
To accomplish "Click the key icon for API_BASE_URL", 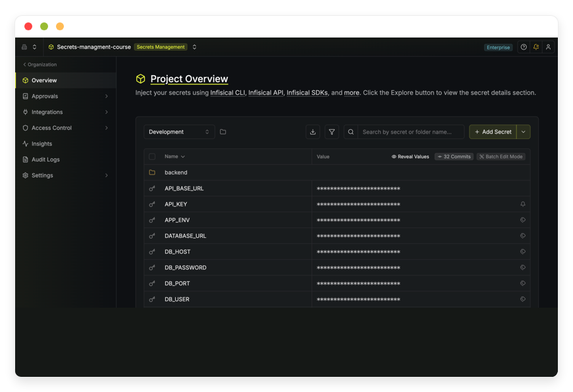I will coord(152,188).
